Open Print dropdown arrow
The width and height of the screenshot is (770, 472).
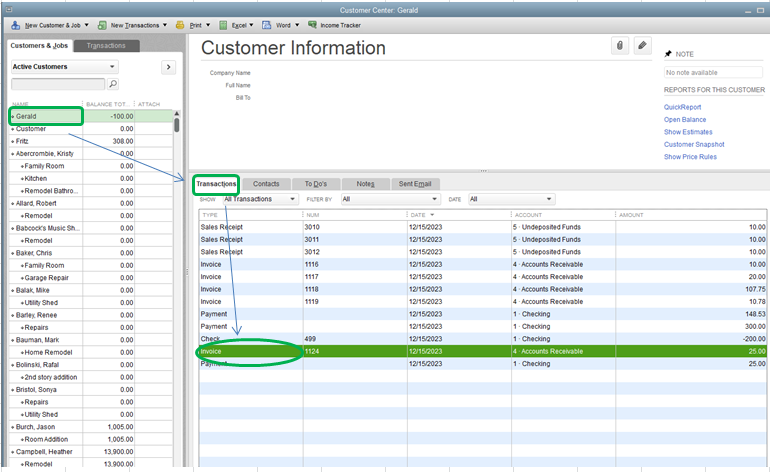click(208, 25)
